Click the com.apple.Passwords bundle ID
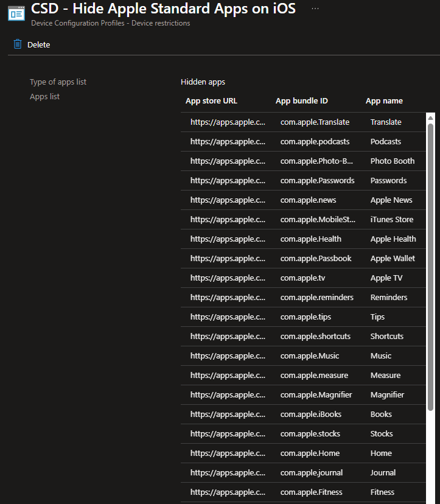Image resolution: width=440 pixels, height=504 pixels. (x=317, y=181)
